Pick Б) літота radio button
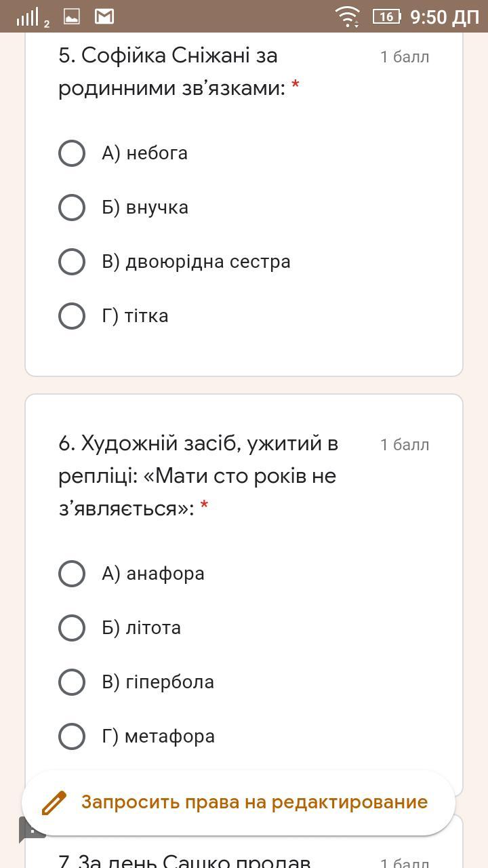Viewport: 488px width, 868px height. 72,628
